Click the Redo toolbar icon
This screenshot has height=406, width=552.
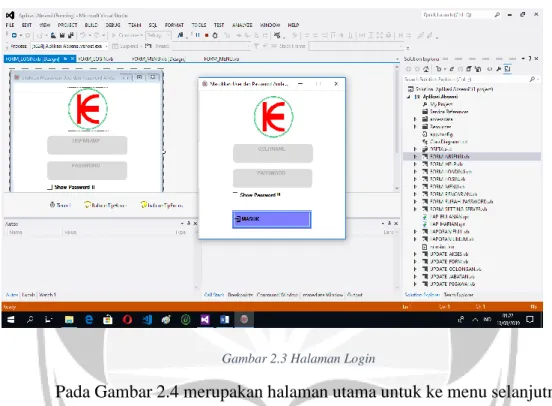[x=96, y=35]
